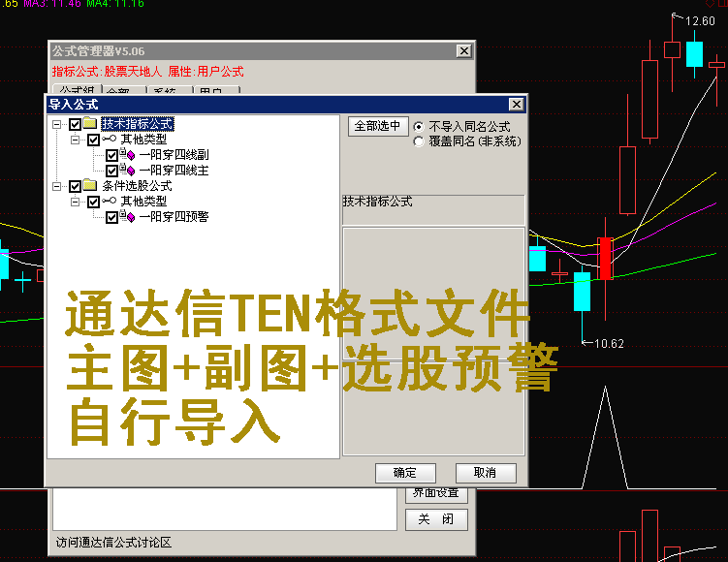Image resolution: width=728 pixels, height=562 pixels.
Task: Select the 条件选股公式 tree label
Action: [x=137, y=186]
